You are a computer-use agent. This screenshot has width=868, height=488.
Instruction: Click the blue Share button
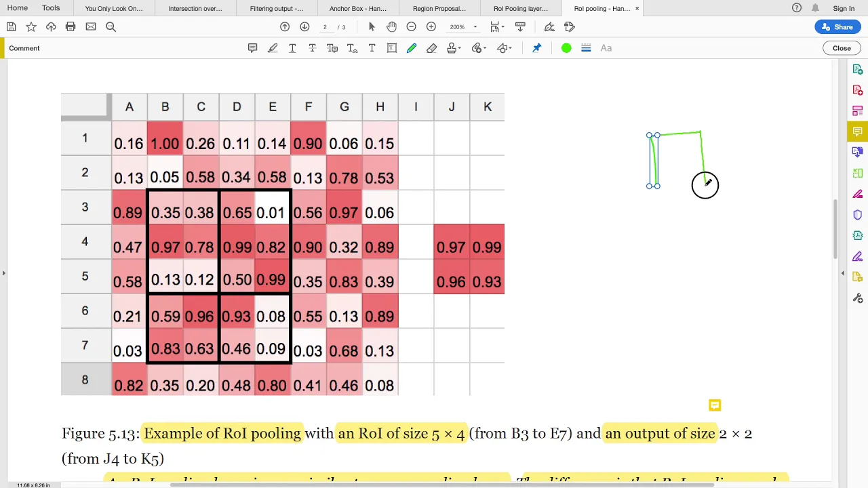(837, 26)
